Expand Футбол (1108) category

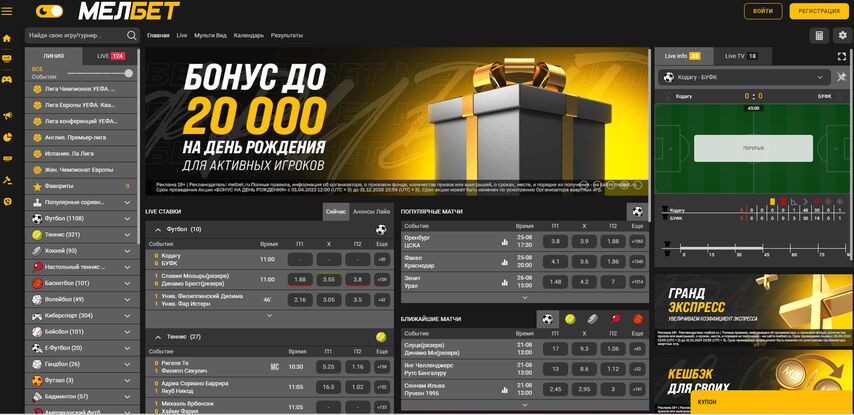click(81, 218)
